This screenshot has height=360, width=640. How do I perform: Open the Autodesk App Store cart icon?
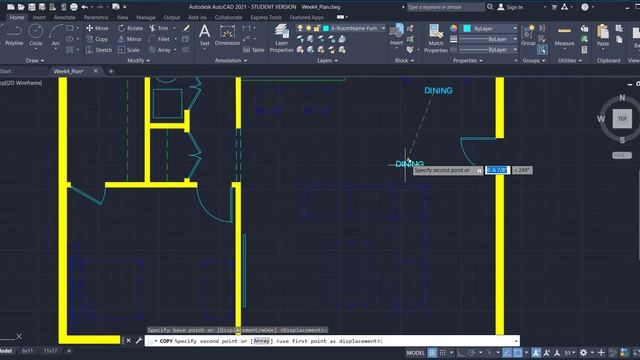554,7
